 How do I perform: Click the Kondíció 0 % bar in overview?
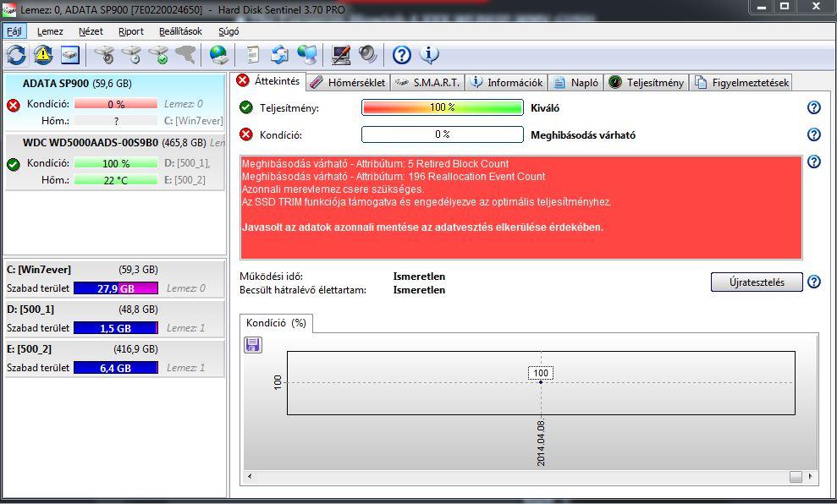point(442,134)
